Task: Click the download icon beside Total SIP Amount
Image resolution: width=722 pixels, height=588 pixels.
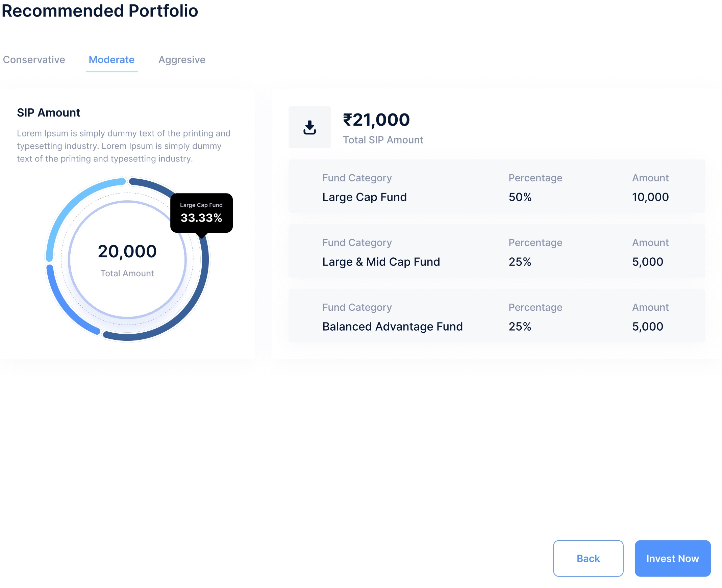Action: click(309, 127)
